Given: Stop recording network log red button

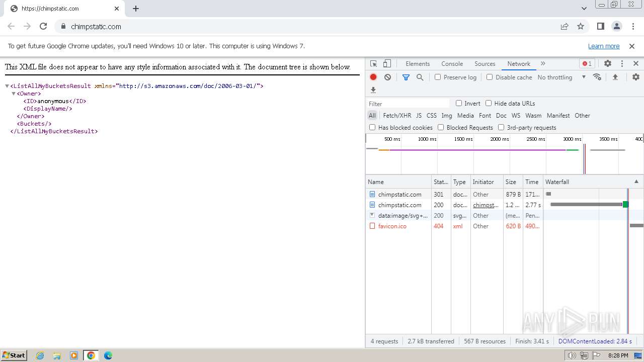Looking at the screenshot, I should pyautogui.click(x=373, y=77).
